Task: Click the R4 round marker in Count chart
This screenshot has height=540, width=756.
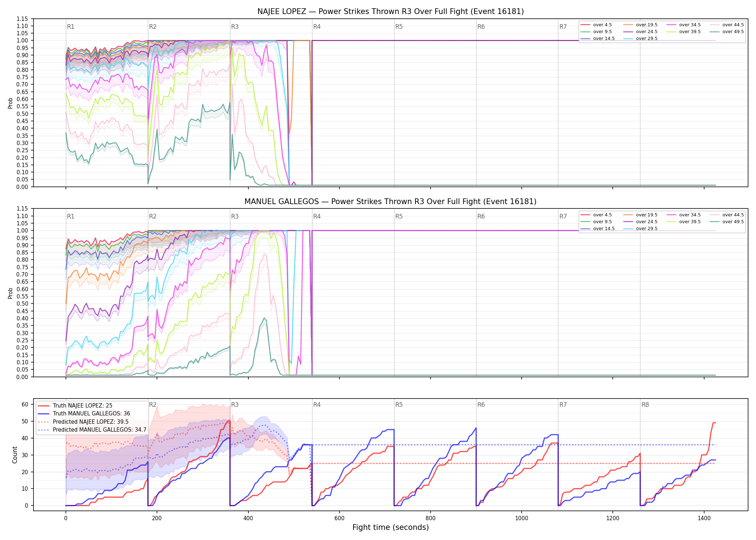Action: pyautogui.click(x=317, y=405)
